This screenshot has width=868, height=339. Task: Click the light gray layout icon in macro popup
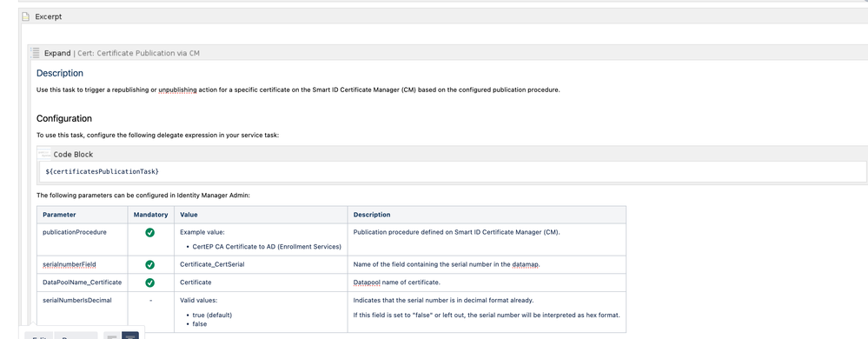[x=112, y=336]
